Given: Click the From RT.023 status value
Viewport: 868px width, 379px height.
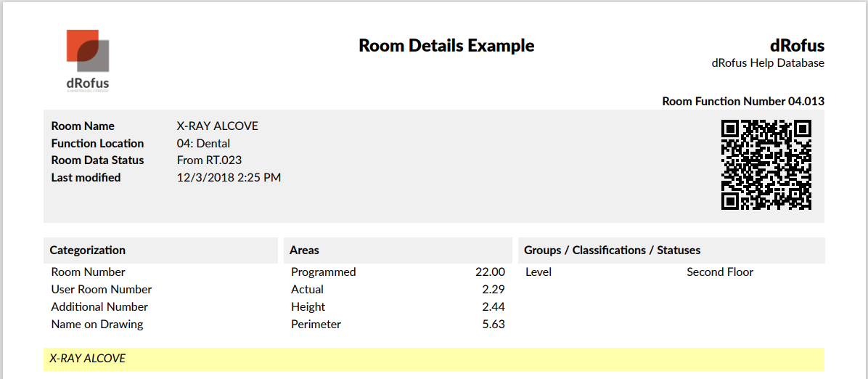Looking at the screenshot, I should point(209,160).
